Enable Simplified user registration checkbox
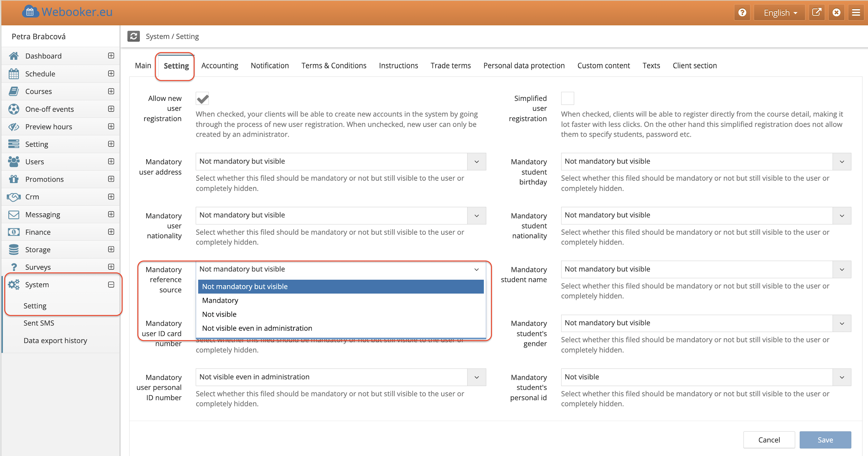 pyautogui.click(x=567, y=98)
